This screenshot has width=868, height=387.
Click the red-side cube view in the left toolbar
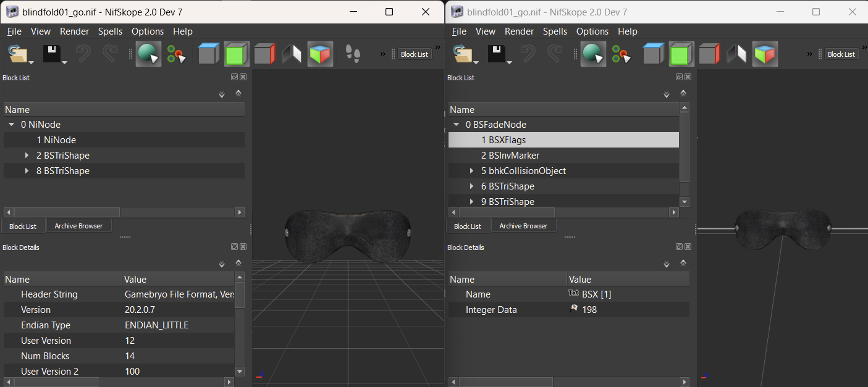point(264,54)
